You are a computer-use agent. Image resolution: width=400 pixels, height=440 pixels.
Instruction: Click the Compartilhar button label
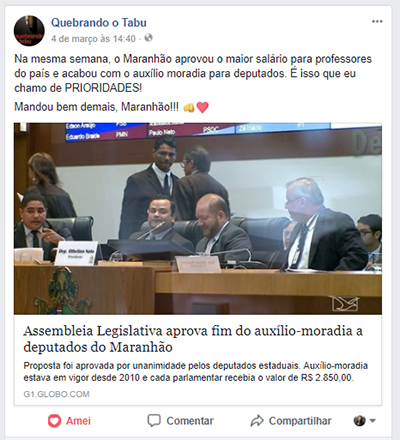pos(300,421)
